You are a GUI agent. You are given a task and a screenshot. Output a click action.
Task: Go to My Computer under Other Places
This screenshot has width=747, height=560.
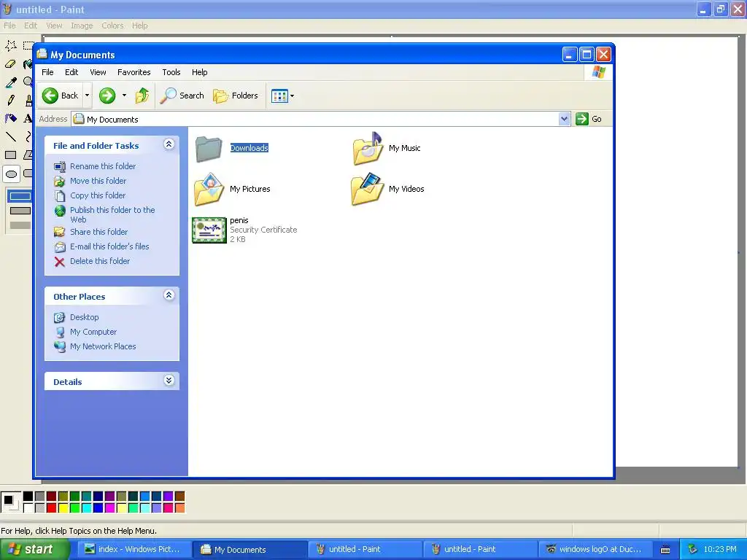[x=93, y=332]
